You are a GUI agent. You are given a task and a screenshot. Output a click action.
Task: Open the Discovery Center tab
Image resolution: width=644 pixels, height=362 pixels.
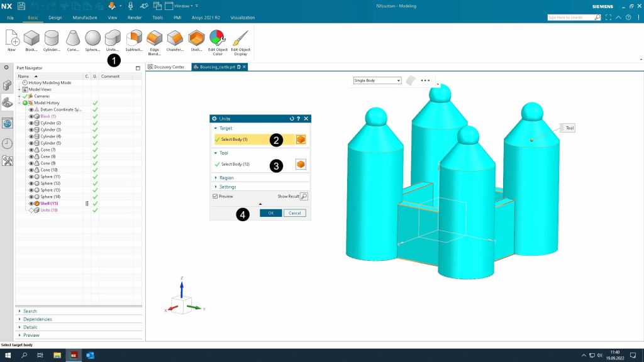pyautogui.click(x=167, y=67)
